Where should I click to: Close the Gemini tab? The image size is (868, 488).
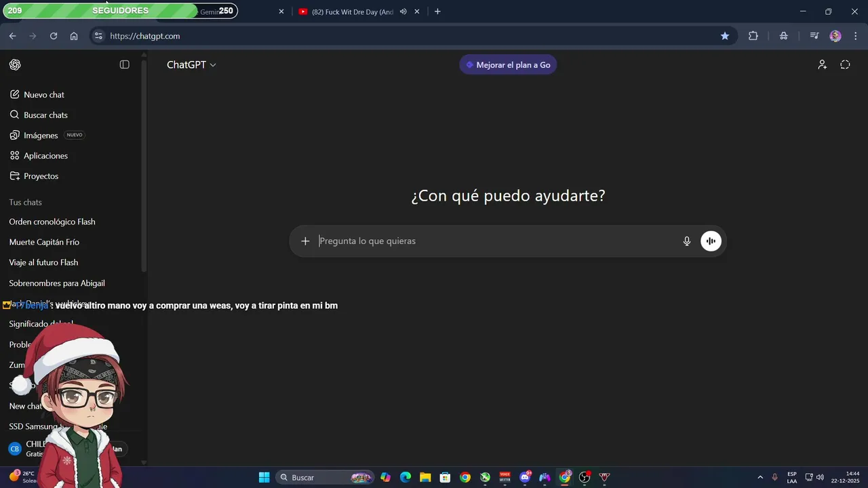(x=281, y=12)
